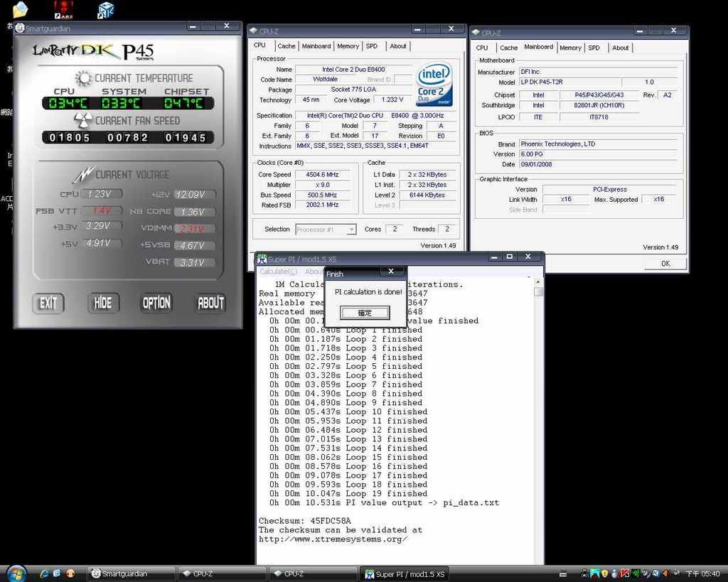Click the Super PI scrollbar up arrow
Viewport: 728px width, 582px height.
tap(538, 281)
